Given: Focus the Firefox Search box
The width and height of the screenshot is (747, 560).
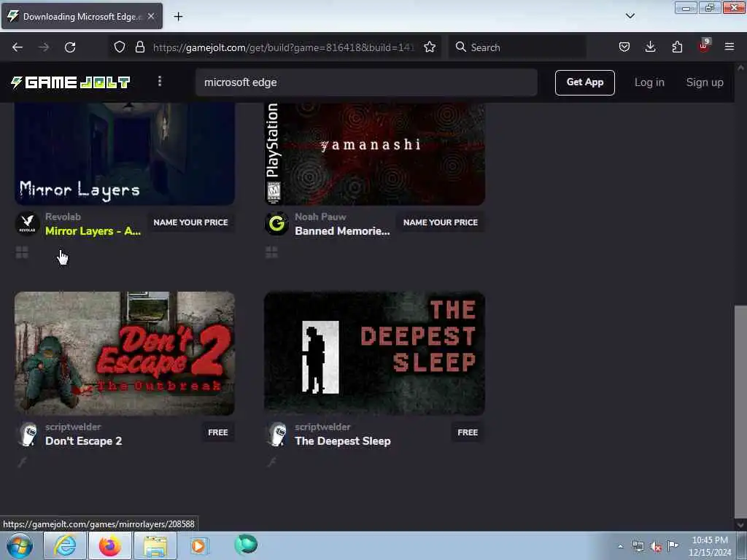Looking at the screenshot, I should pyautogui.click(x=517, y=47).
